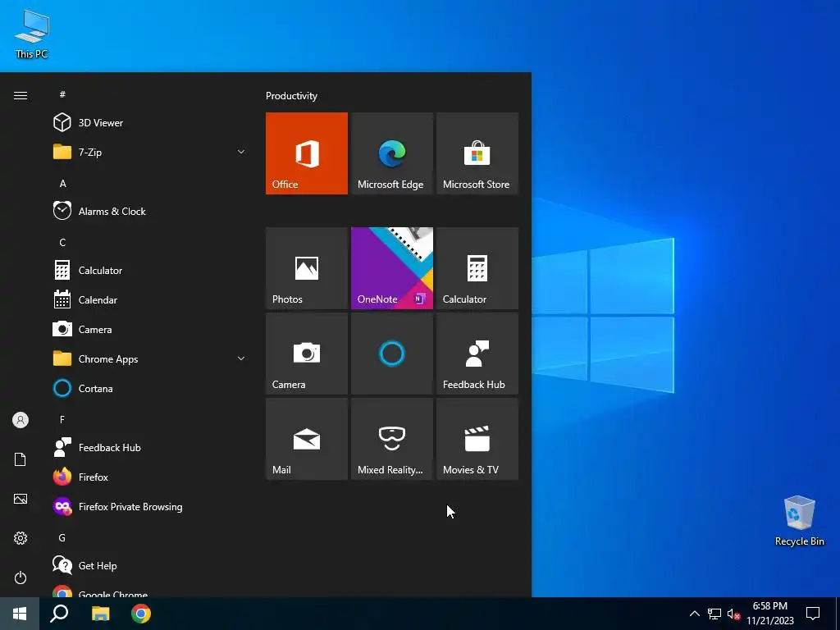Open 3D Viewer from app list

(x=149, y=123)
